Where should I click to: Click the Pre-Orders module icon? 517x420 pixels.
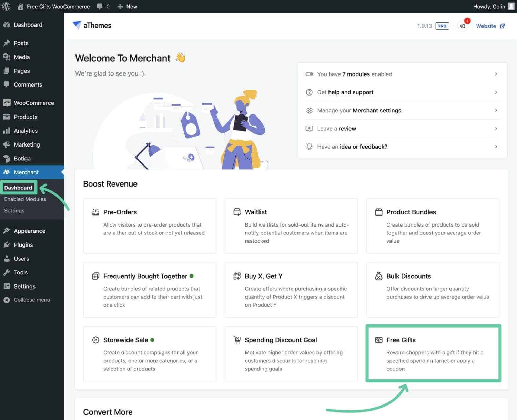(x=95, y=212)
